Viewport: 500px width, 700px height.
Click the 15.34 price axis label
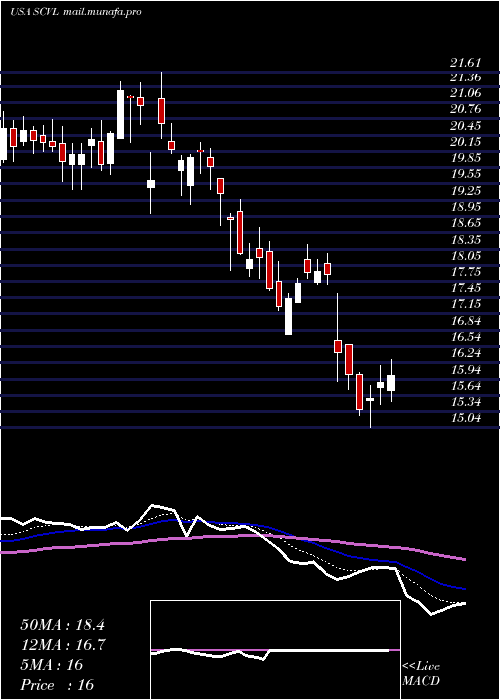pyautogui.click(x=465, y=401)
